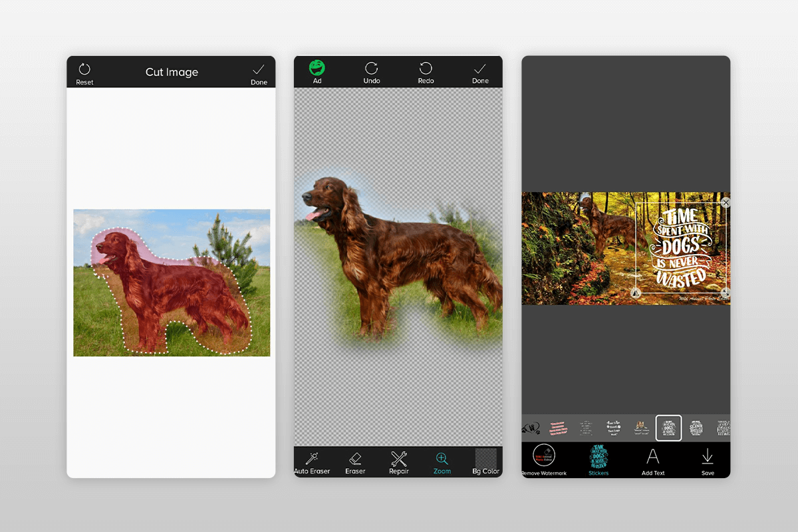Undo the last erase action

tap(371, 72)
